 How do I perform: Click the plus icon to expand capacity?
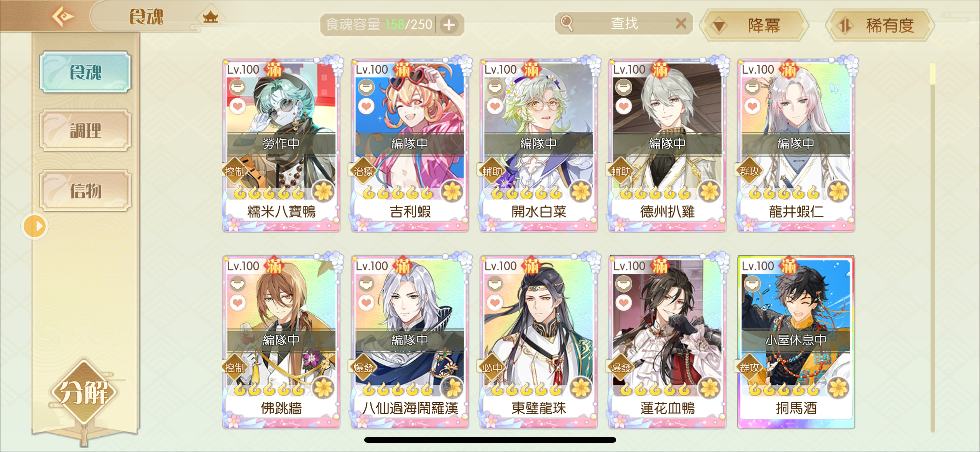coord(449,25)
